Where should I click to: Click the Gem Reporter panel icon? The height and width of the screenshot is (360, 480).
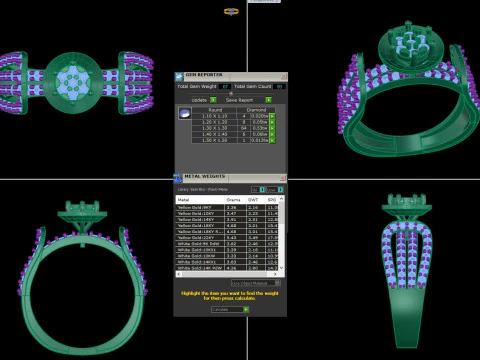click(x=179, y=77)
